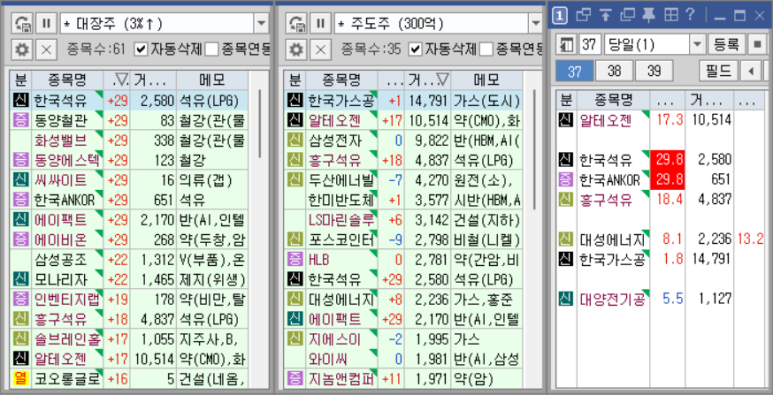Check 종목연동 in the 대장주 panel

[x=211, y=49]
